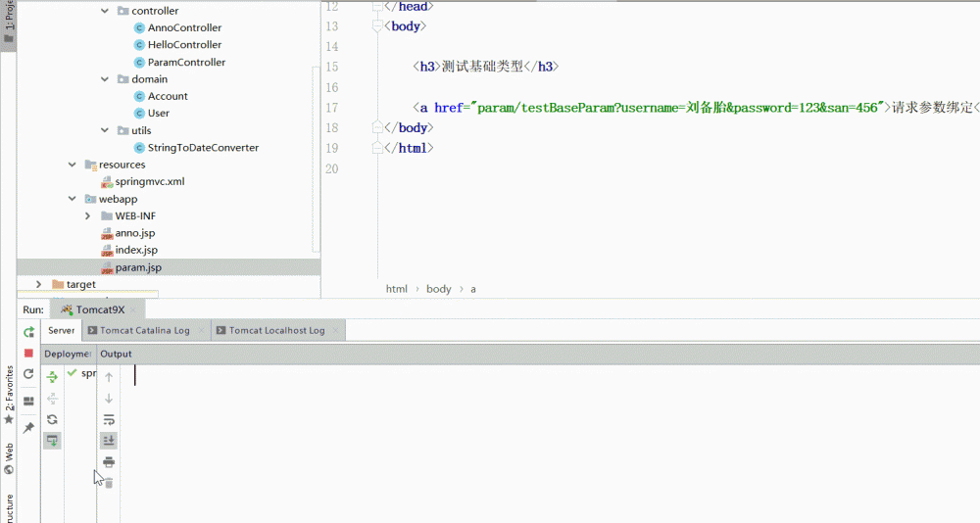Screen dimensions: 980x523
Task: Click the Restore layout icon in Run sidebar
Action: [x=28, y=402]
